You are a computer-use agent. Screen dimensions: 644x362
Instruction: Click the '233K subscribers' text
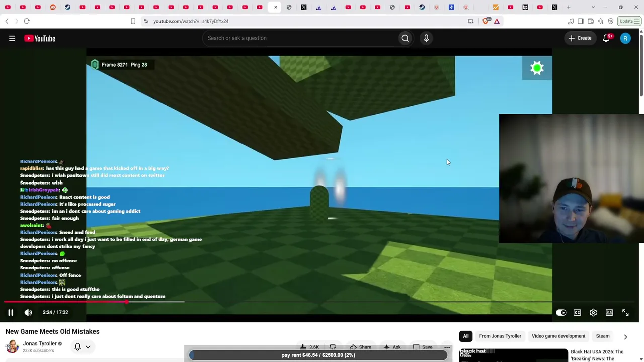click(x=38, y=351)
